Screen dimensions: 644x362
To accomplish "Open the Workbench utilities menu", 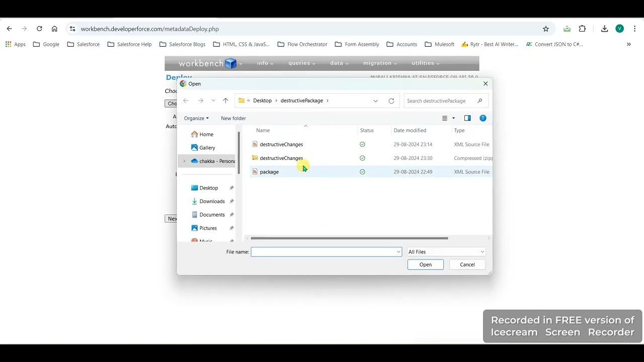I will pyautogui.click(x=425, y=63).
